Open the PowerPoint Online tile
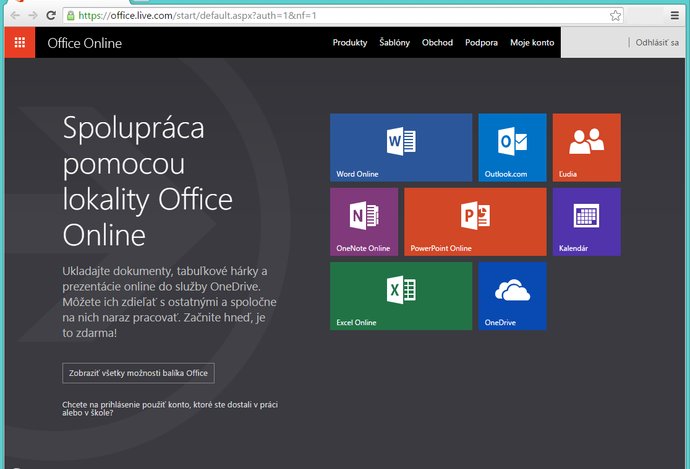This screenshot has width=690, height=469. pos(475,222)
